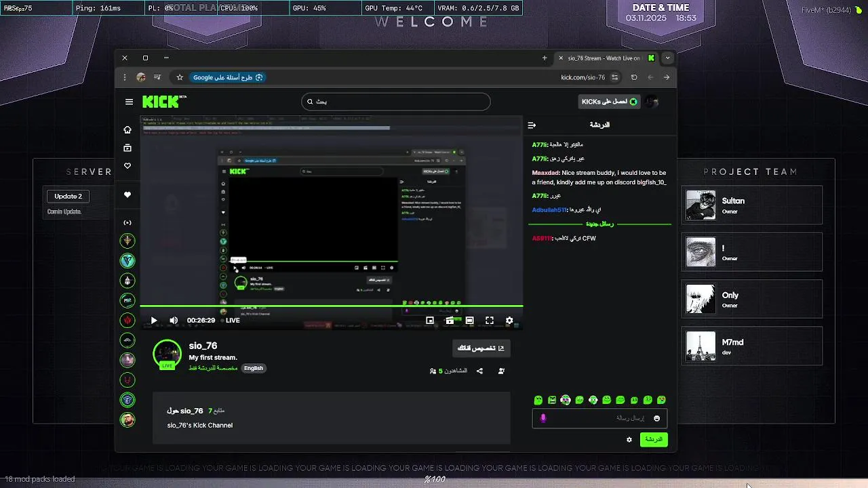
Task: Open the user-plus icon beside share
Action: (501, 371)
